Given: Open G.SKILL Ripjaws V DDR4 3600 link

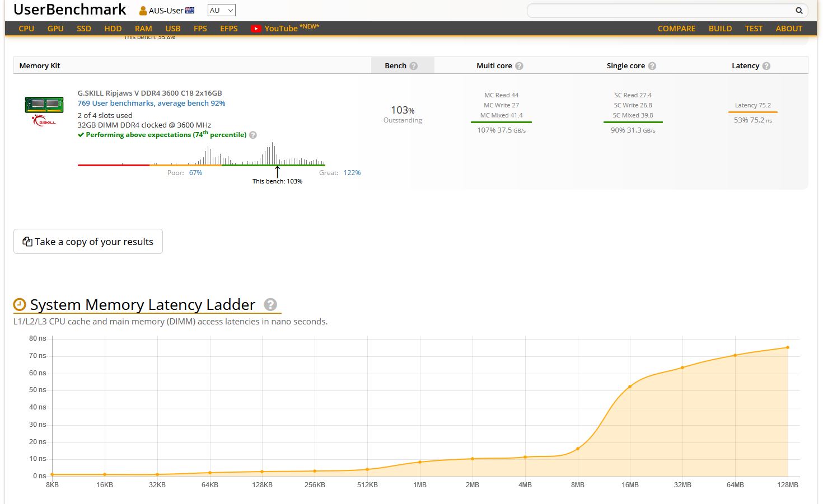Looking at the screenshot, I should [149, 93].
